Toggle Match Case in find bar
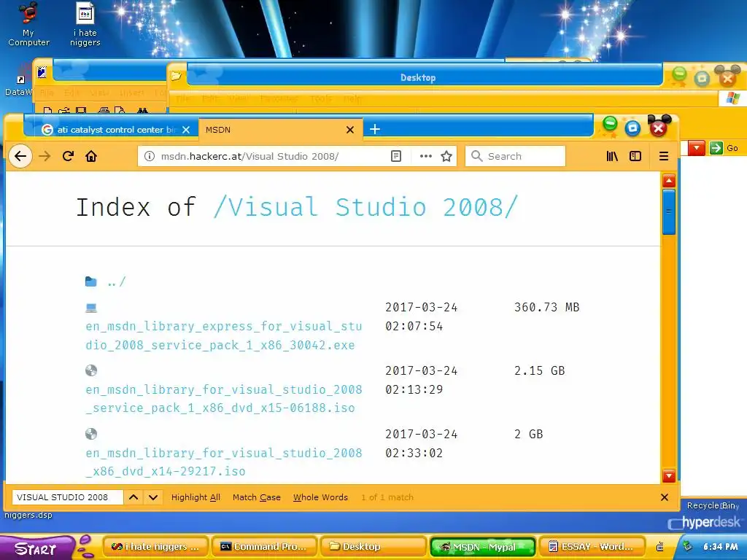 point(256,497)
